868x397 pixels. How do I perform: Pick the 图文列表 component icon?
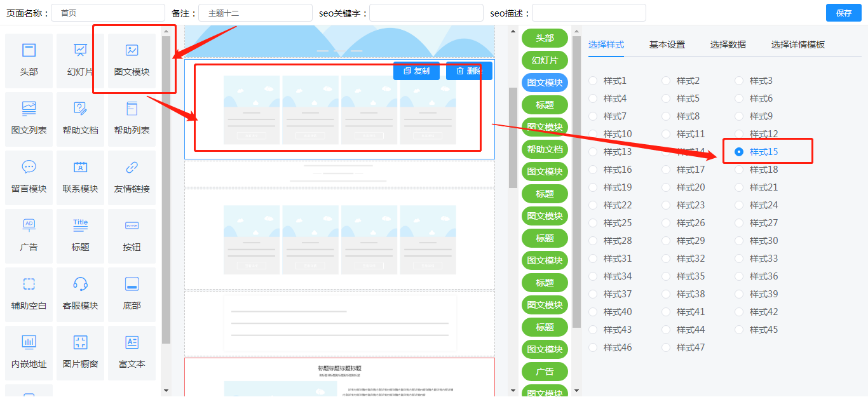click(x=29, y=109)
